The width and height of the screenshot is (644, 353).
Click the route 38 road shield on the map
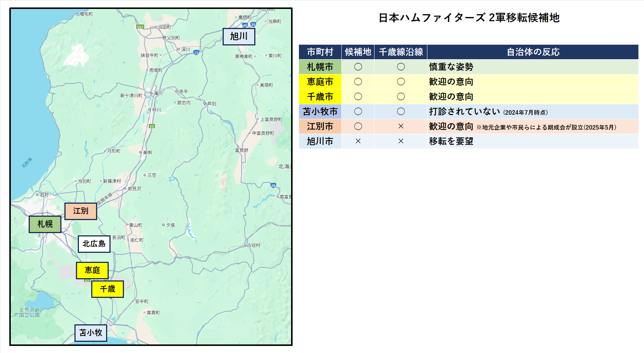coord(273,185)
